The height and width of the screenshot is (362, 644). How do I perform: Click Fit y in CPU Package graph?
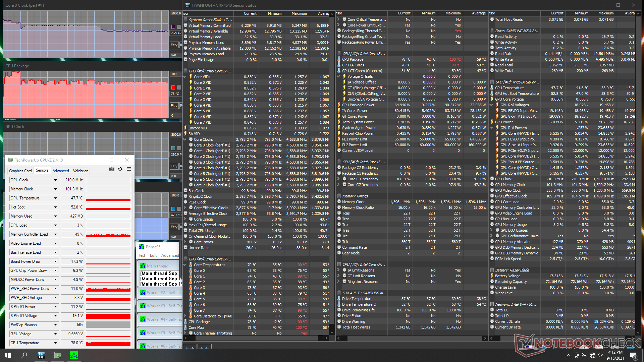pos(174,106)
